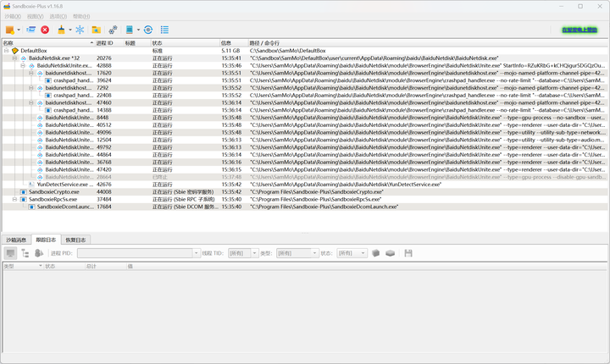Open the 选项(O) menu
The image size is (610, 364).
58,16
